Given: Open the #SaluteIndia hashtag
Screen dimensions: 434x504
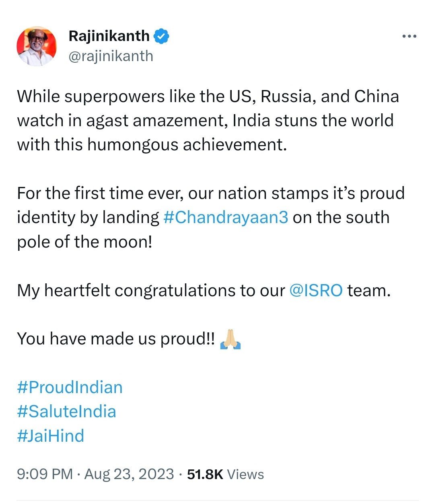Looking at the screenshot, I should (66, 412).
